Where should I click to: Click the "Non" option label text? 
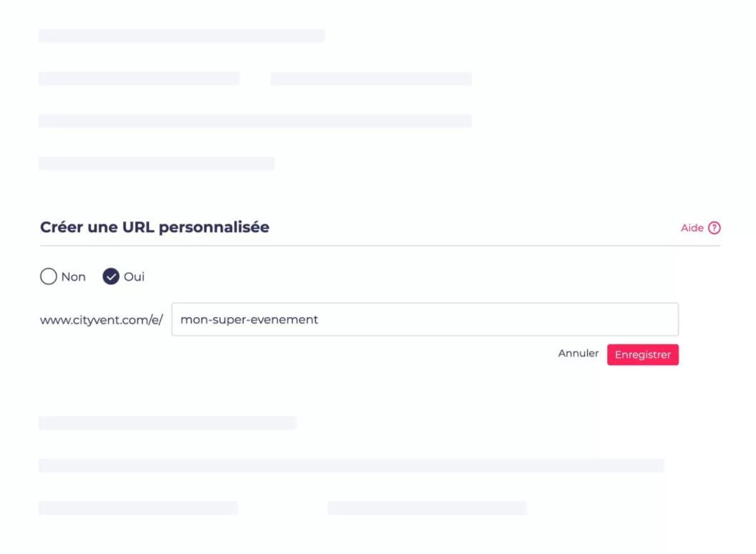pos(73,277)
